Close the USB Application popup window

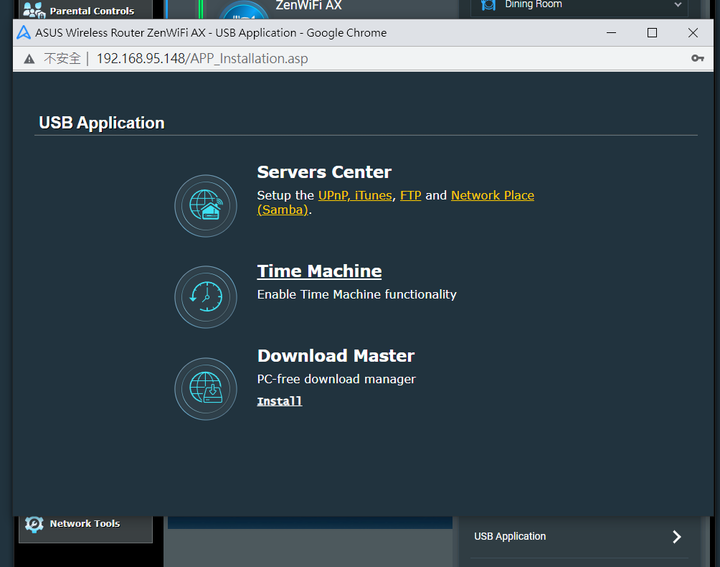coord(693,33)
